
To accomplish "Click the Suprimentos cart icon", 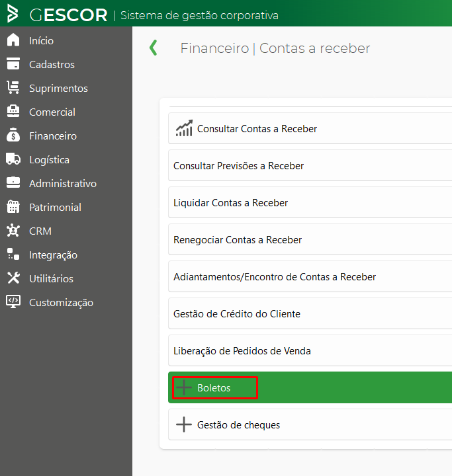I will [13, 88].
